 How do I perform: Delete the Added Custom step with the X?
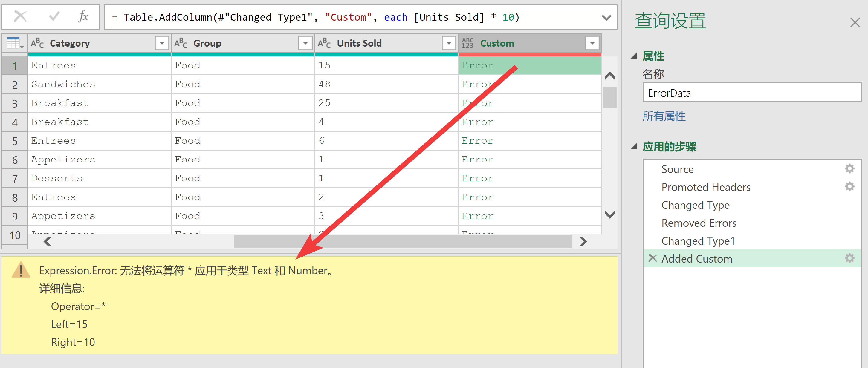pos(652,258)
